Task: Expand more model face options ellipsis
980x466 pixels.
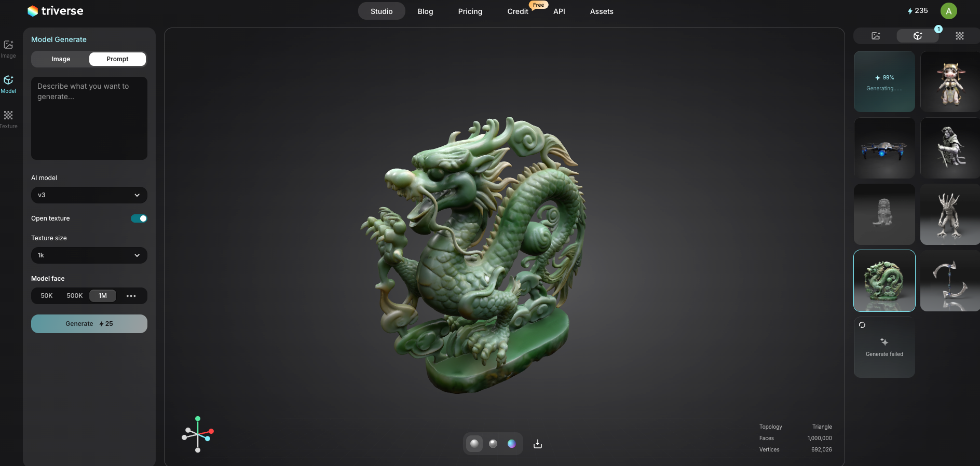Action: 131,296
